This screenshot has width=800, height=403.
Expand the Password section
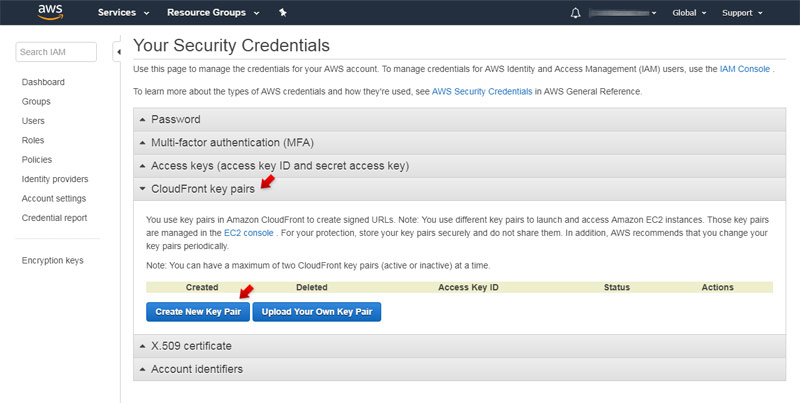coord(459,119)
